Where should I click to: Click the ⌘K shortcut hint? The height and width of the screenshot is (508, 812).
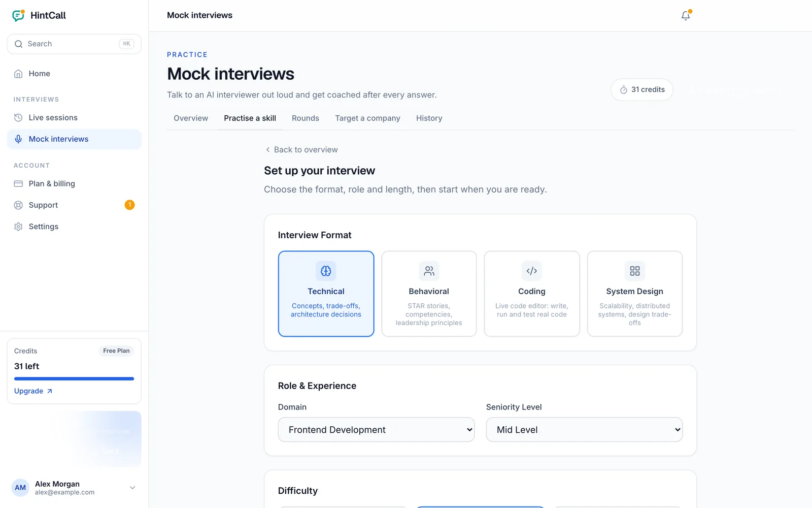[126, 44]
